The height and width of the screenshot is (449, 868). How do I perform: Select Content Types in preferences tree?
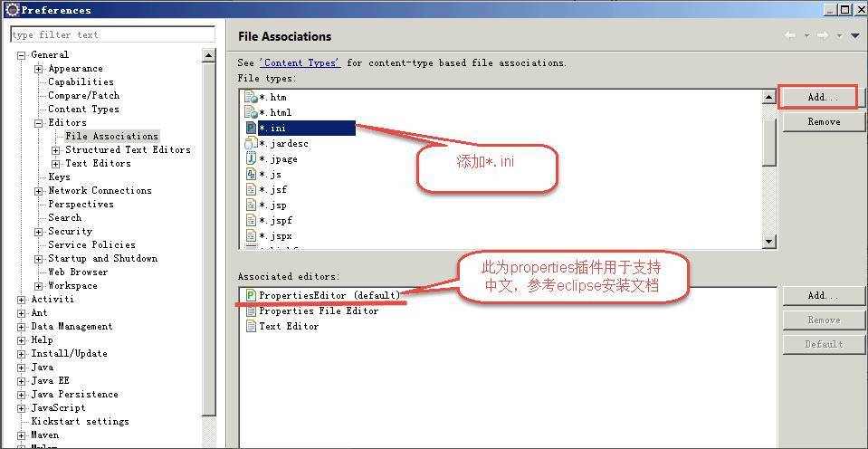point(83,110)
